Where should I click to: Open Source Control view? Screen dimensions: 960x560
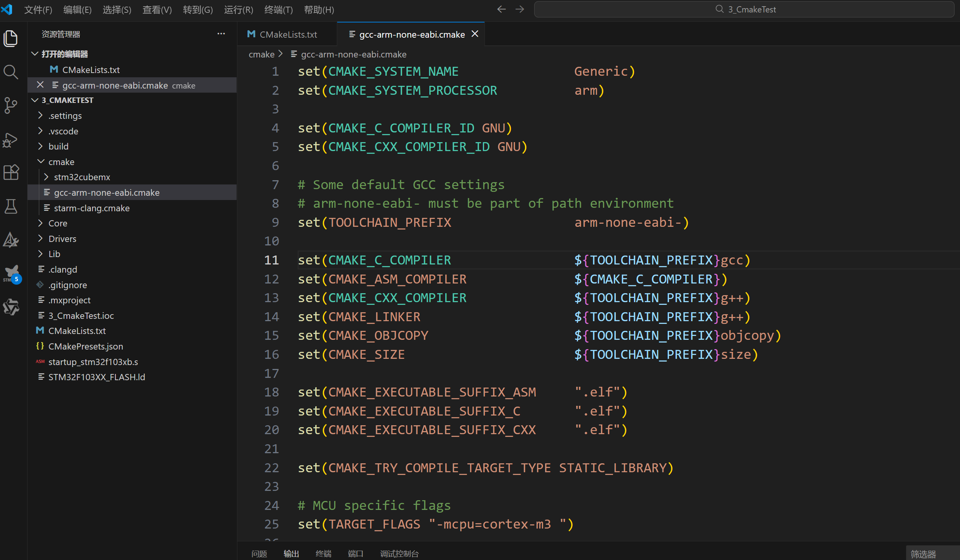tap(11, 106)
